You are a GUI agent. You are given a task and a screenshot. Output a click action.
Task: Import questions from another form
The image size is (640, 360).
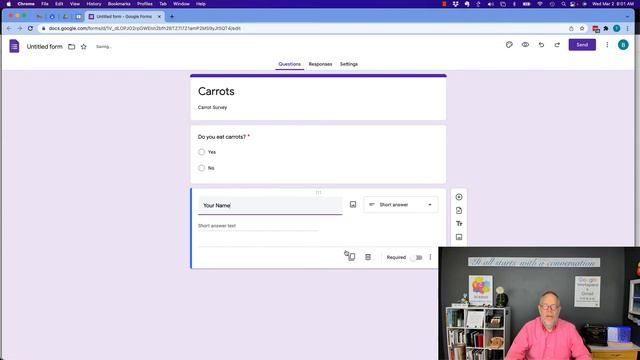click(x=459, y=211)
